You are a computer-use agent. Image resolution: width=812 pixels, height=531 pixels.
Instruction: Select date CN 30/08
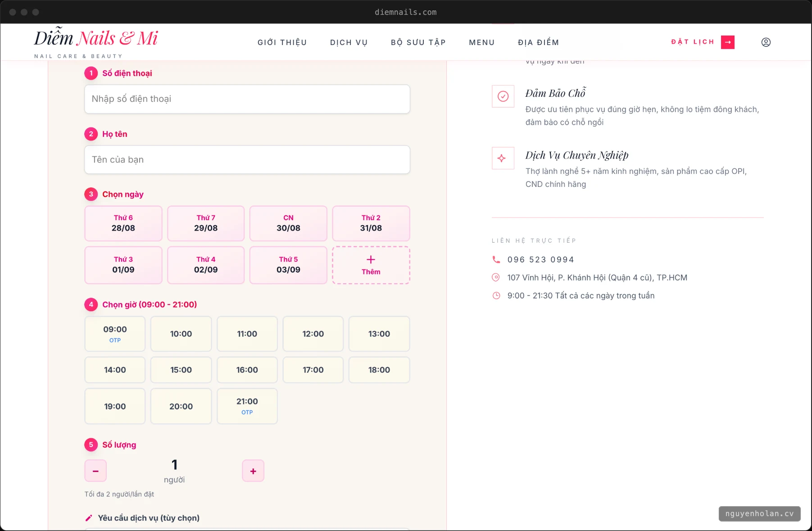(288, 223)
